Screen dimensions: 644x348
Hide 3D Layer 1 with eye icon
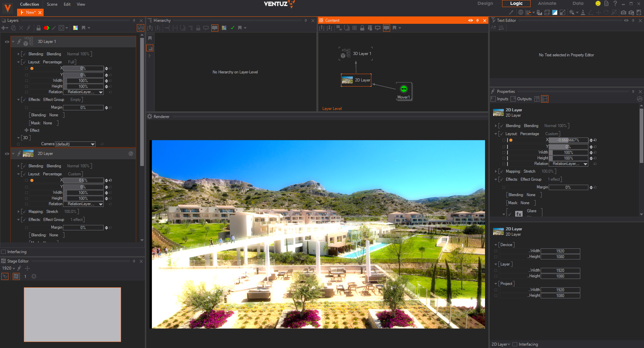[7, 42]
